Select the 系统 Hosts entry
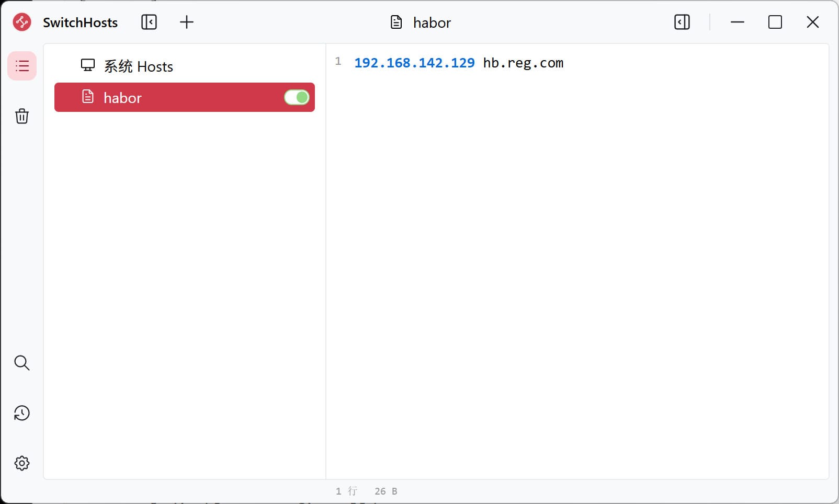 click(185, 66)
